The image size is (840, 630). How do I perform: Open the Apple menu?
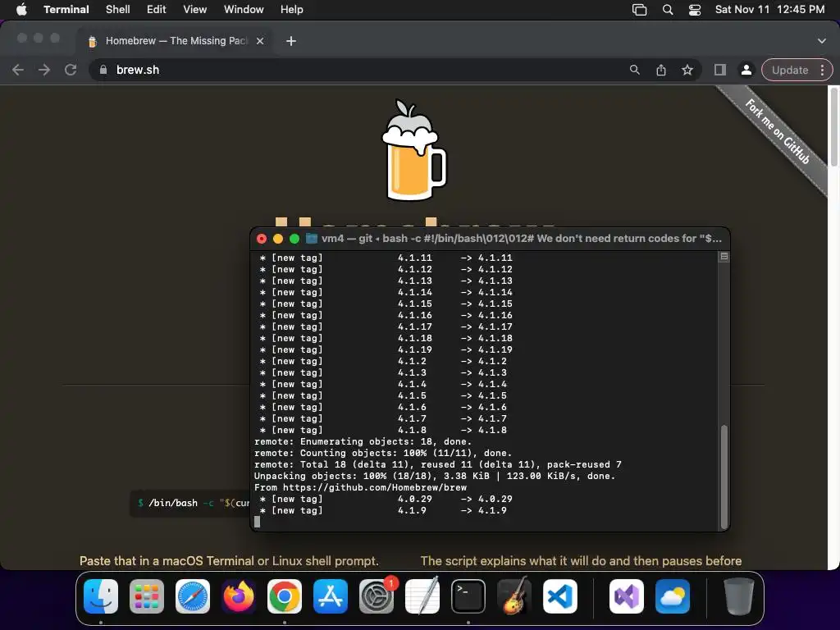pos(21,10)
